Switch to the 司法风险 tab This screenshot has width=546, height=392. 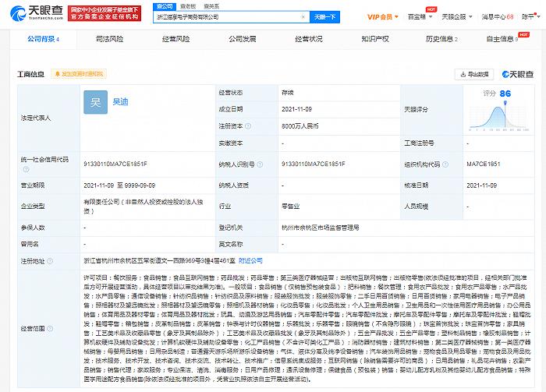(109, 39)
